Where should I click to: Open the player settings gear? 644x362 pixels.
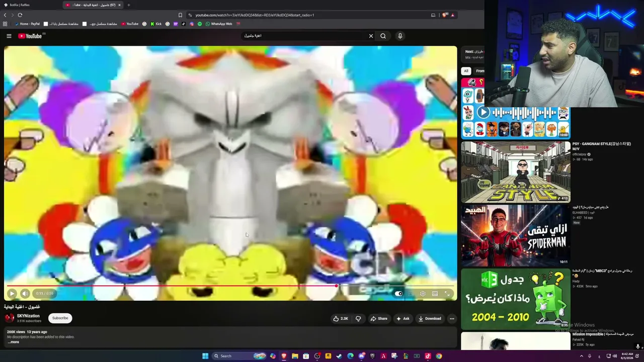coord(423,294)
